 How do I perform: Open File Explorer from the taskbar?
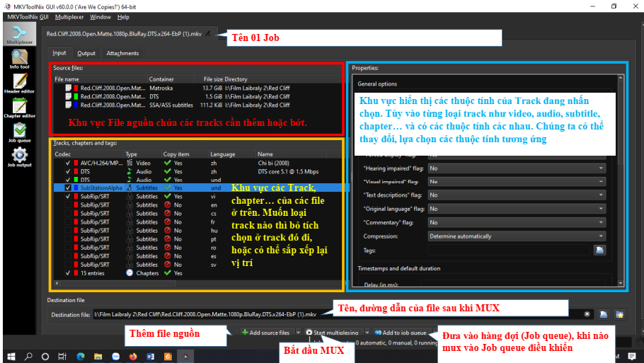tap(98, 357)
